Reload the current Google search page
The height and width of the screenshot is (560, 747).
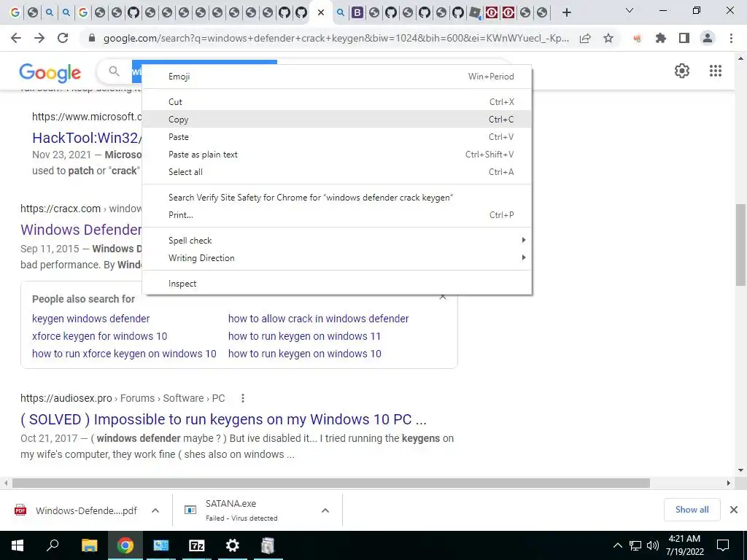click(x=63, y=38)
